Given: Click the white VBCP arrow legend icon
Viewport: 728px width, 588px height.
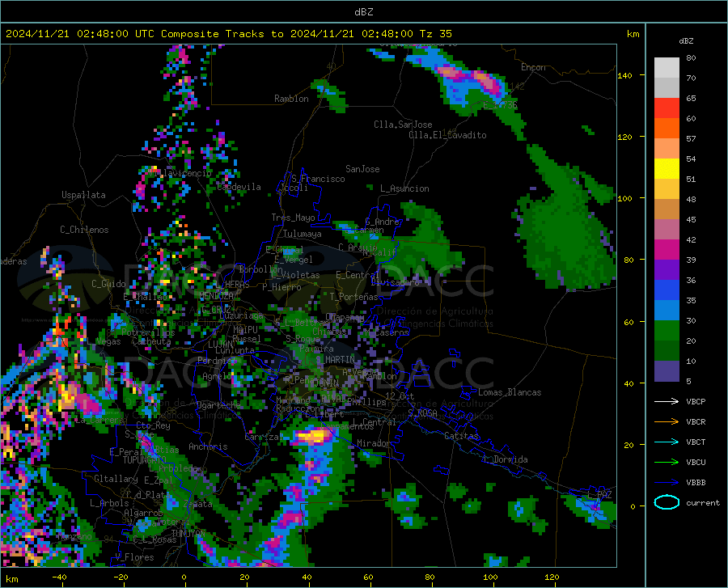Looking at the screenshot, I should (667, 401).
